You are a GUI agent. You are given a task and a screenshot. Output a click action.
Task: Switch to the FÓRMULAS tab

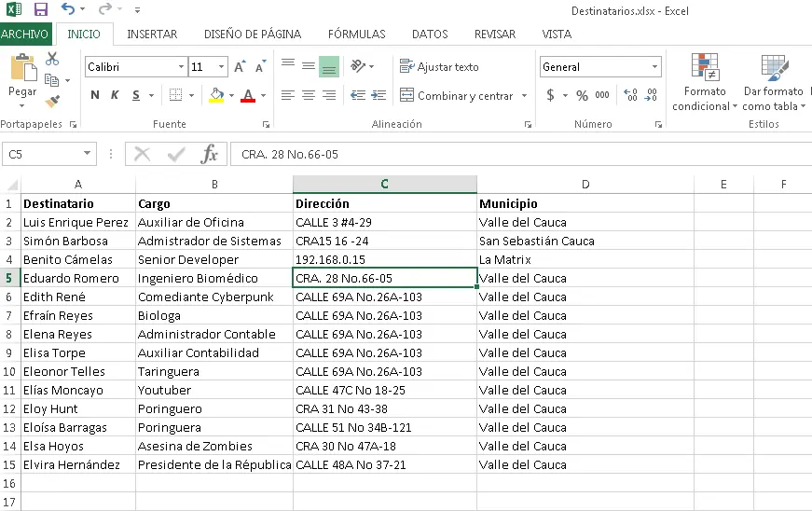click(x=357, y=35)
